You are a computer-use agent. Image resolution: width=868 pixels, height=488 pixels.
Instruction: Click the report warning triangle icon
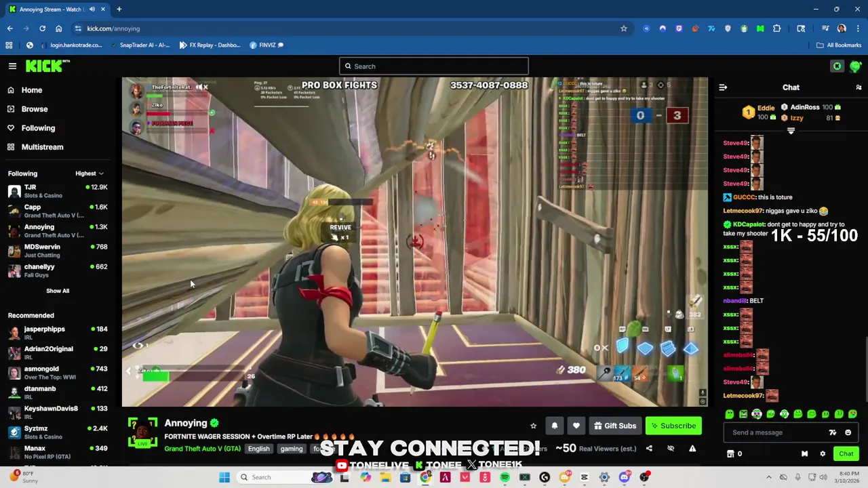point(692,448)
